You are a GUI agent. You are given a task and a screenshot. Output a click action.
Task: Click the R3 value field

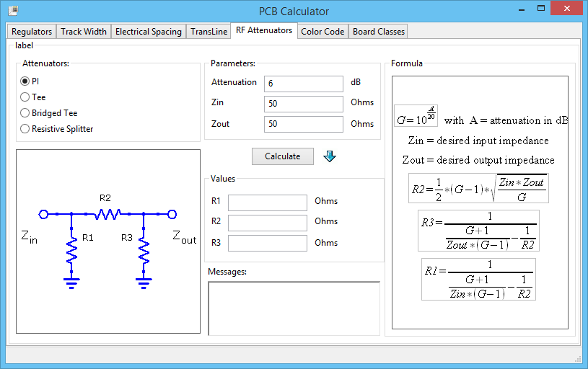tap(268, 243)
